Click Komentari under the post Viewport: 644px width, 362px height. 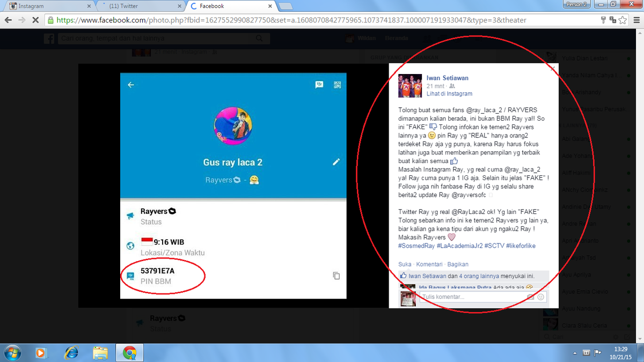429,264
